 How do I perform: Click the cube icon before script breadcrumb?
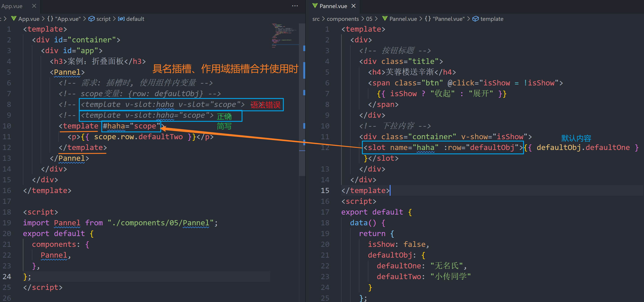92,19
